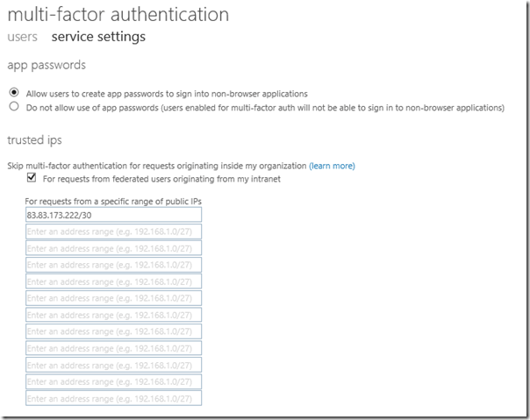This screenshot has height=420, width=530.
Task: Focus the ninth IP address range field
Action: (113, 348)
